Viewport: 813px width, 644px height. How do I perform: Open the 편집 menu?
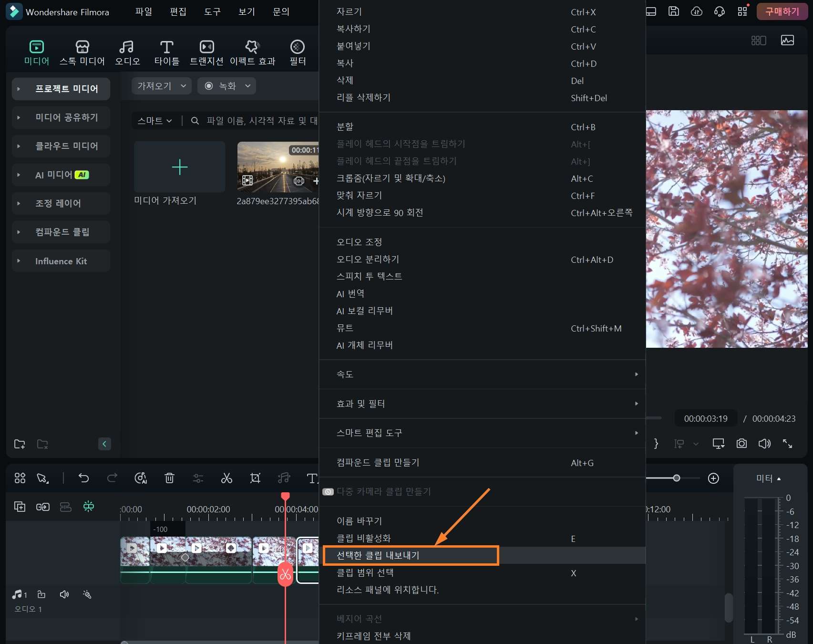(x=178, y=11)
